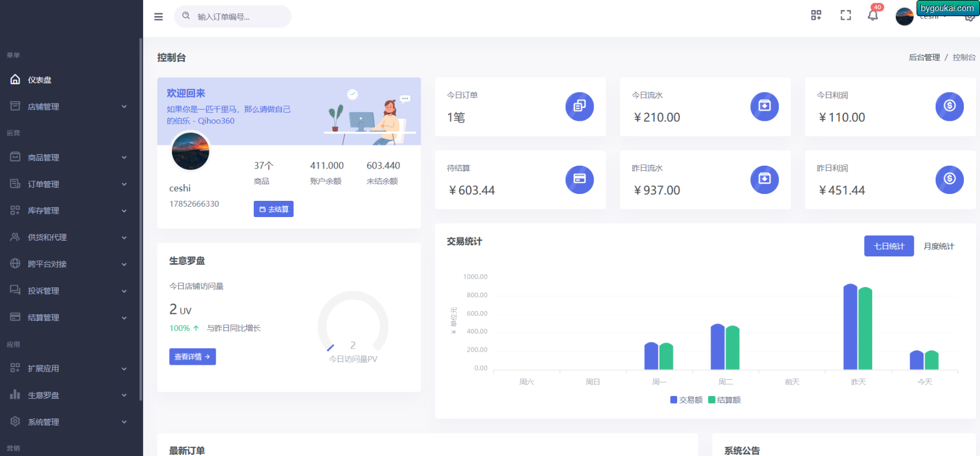Click the 603.440 未结余额 value
The width and height of the screenshot is (980, 456).
[x=383, y=166]
